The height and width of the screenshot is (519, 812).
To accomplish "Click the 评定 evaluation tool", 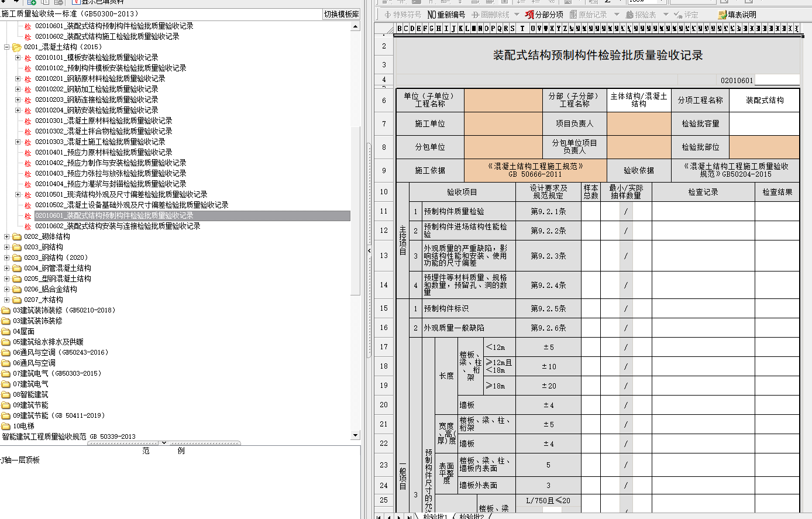I will [x=687, y=15].
